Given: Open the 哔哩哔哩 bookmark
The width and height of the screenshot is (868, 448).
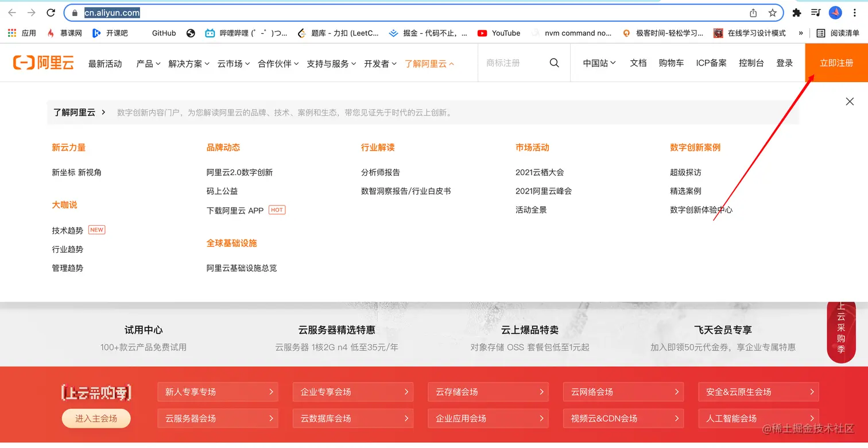Looking at the screenshot, I should (247, 33).
